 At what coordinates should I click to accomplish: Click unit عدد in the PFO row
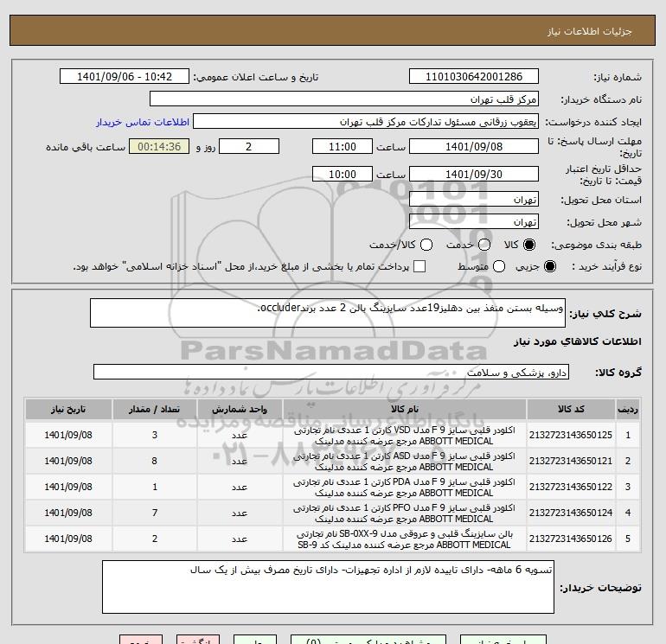240,513
